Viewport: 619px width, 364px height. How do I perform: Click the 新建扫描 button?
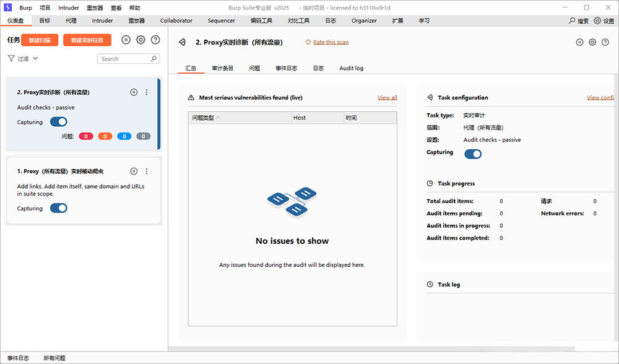tap(40, 40)
